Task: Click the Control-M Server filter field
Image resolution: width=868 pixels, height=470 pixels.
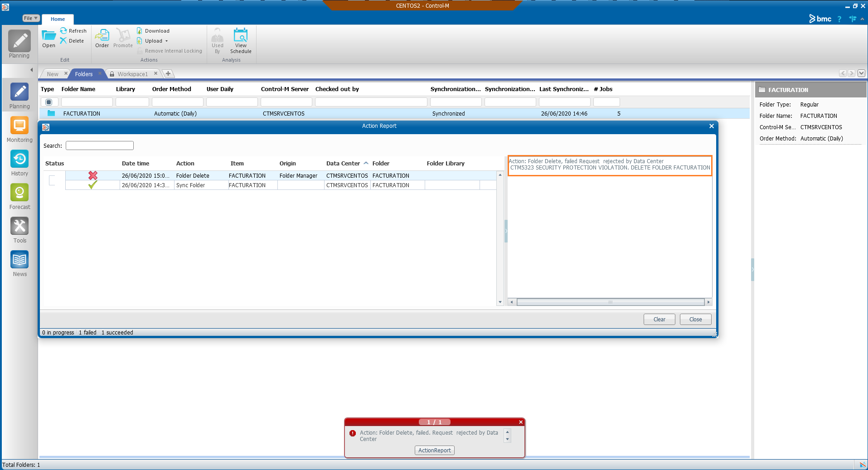Action: [x=286, y=102]
